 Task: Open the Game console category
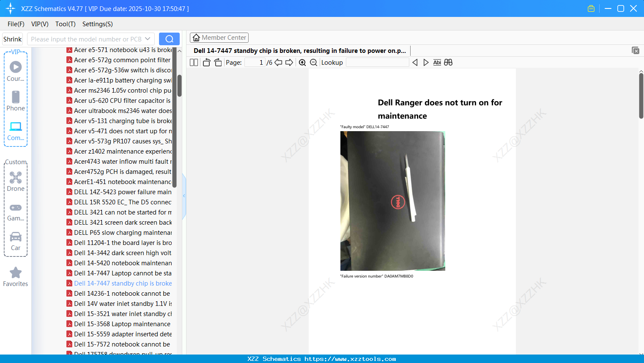click(x=16, y=212)
